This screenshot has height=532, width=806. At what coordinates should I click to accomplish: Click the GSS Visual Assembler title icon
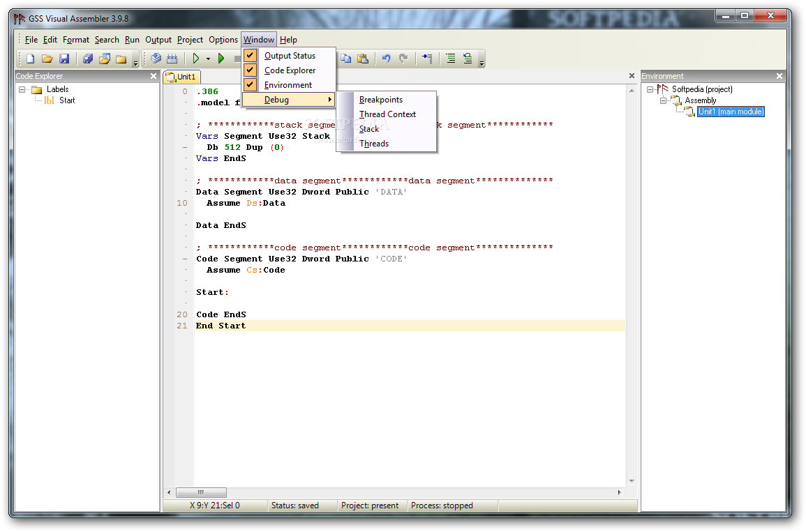pos(19,19)
